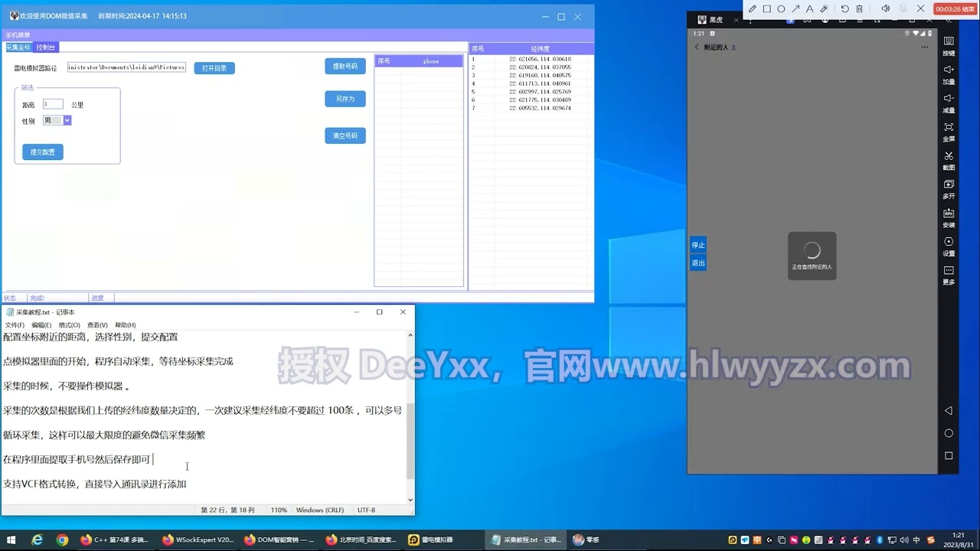Image resolution: width=980 pixels, height=551 pixels.
Task: Install APK with 安装 icon
Action: click(949, 217)
